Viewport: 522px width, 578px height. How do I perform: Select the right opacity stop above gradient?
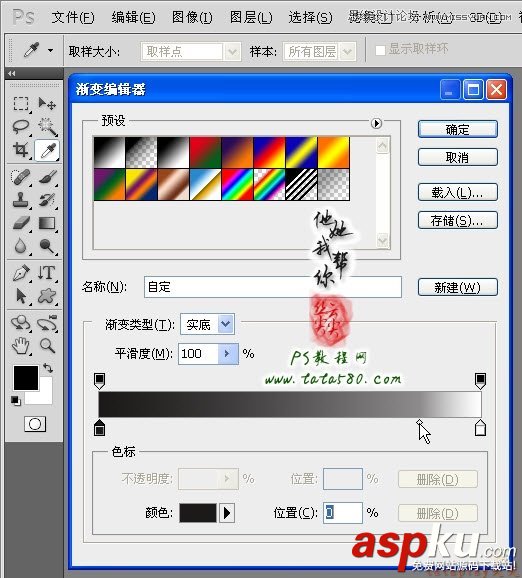(480, 381)
